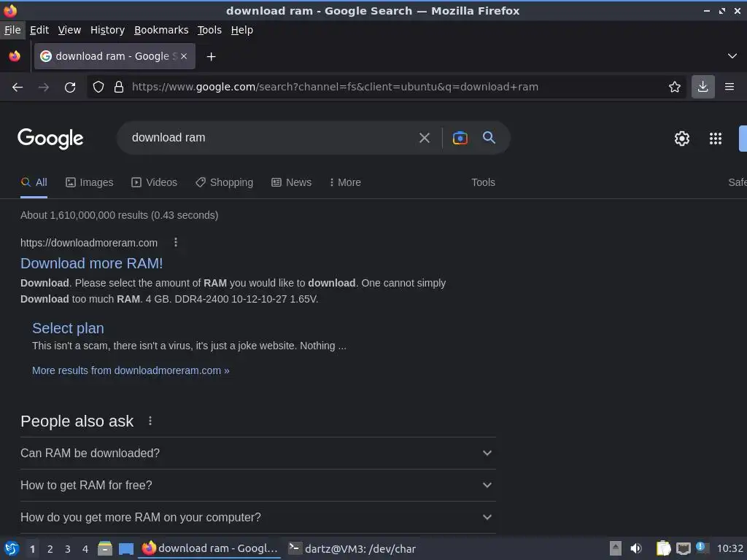Screen dimensions: 747x560
Task: Switch to the dartz@VM3 terminal window
Action: click(x=353, y=548)
